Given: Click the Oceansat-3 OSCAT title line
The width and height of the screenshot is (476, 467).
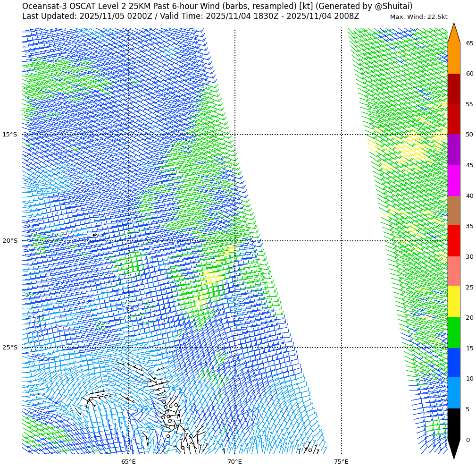Looking at the screenshot, I should pos(217,6).
